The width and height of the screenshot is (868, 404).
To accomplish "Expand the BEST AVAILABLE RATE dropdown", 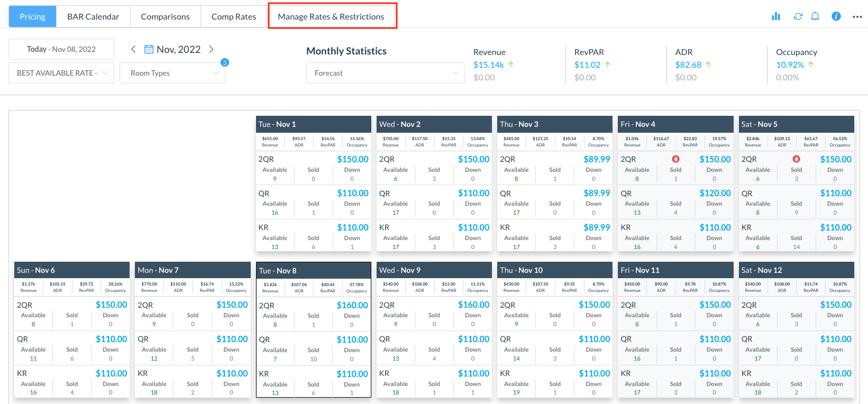I will (61, 73).
